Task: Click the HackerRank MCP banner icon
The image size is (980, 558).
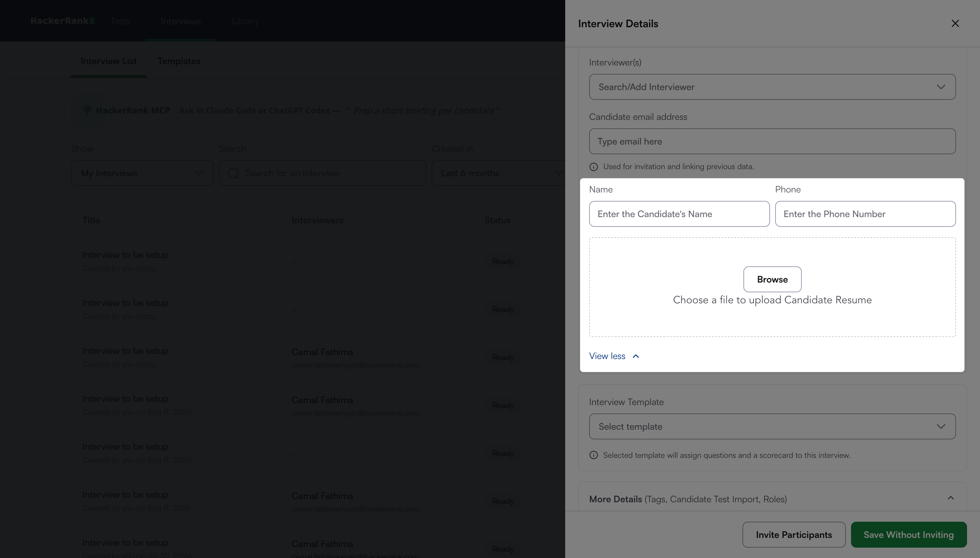Action: (87, 110)
